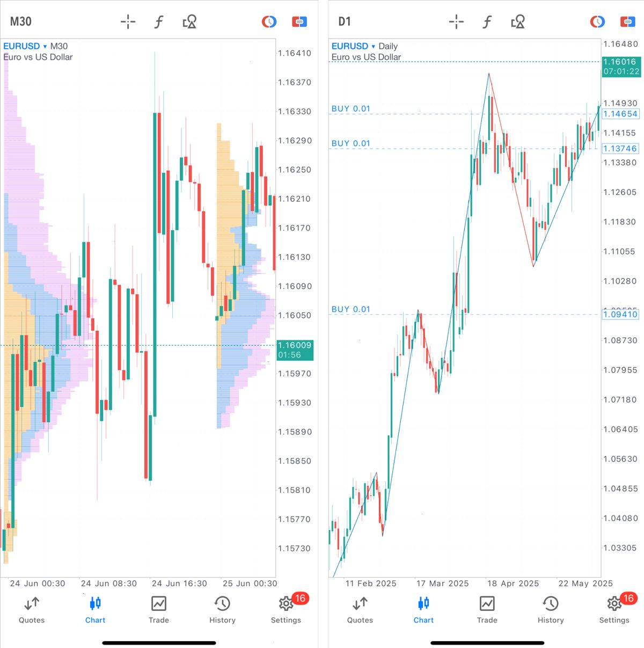Open objects shapes tool on left chart
The width and height of the screenshot is (644, 648).
189,22
